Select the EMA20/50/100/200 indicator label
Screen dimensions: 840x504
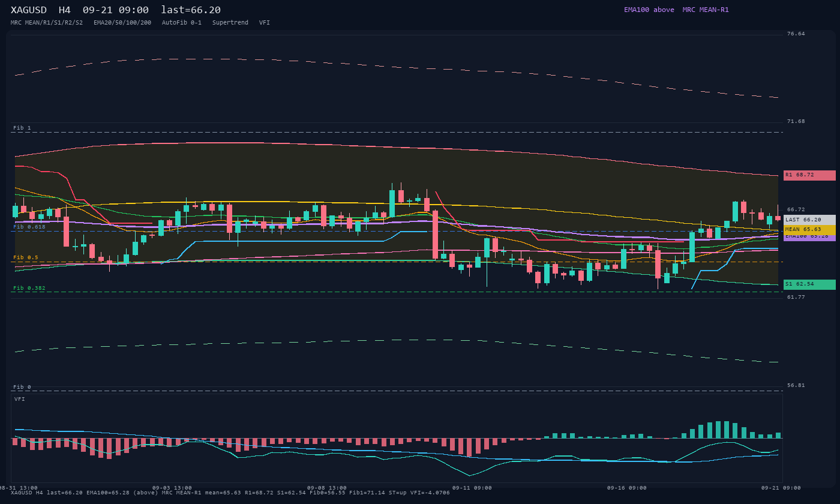point(122,23)
